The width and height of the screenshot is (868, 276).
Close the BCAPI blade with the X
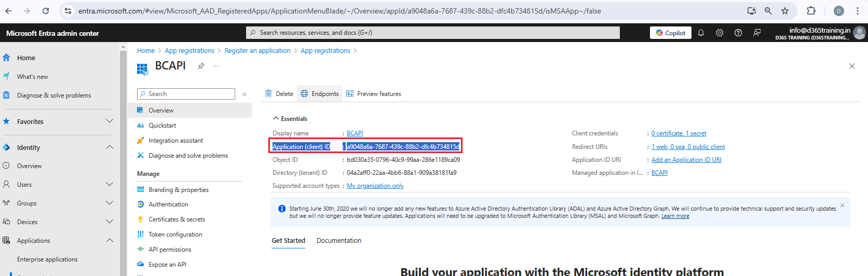852,66
